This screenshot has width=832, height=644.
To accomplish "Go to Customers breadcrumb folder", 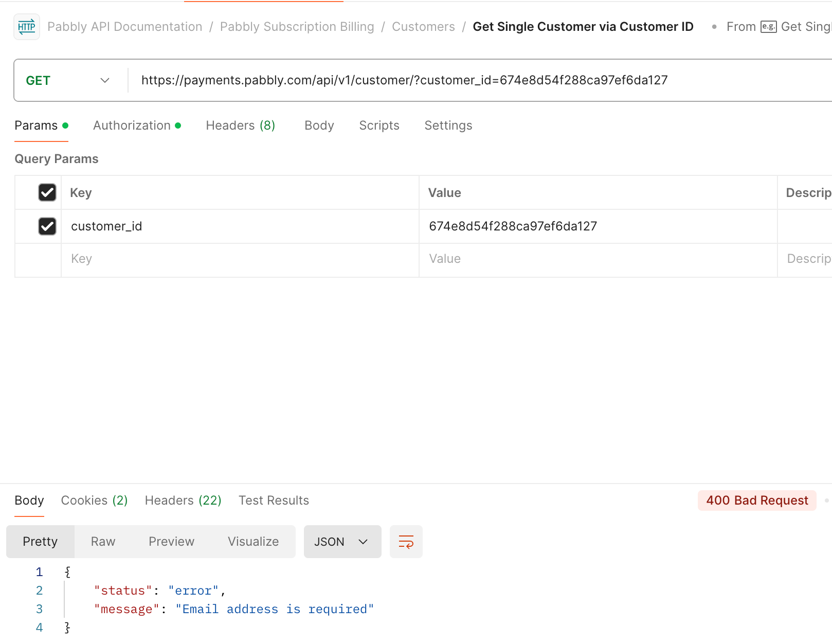I will tap(424, 27).
